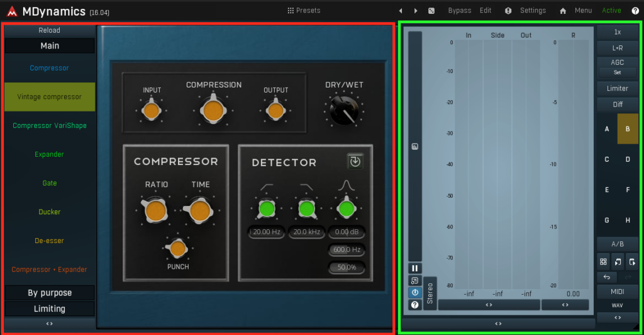Select the Ducker device
The height and width of the screenshot is (335, 644).
pos(49,212)
